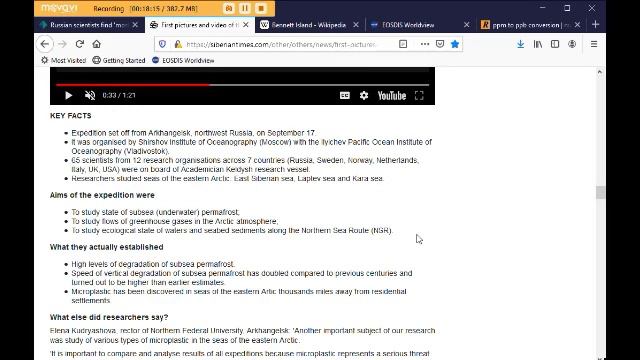The width and height of the screenshot is (640, 360).
Task: Click the KEY FACTS heading
Action: tap(71, 116)
